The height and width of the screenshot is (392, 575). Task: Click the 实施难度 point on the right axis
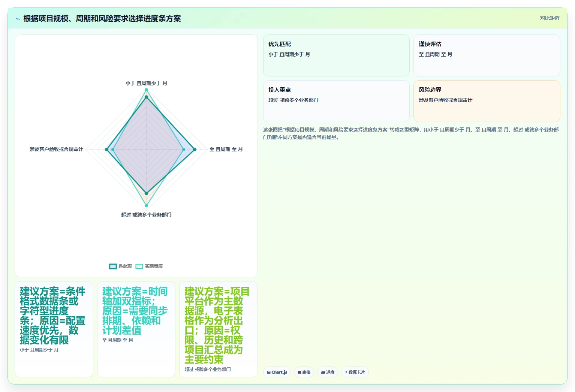coord(184,150)
